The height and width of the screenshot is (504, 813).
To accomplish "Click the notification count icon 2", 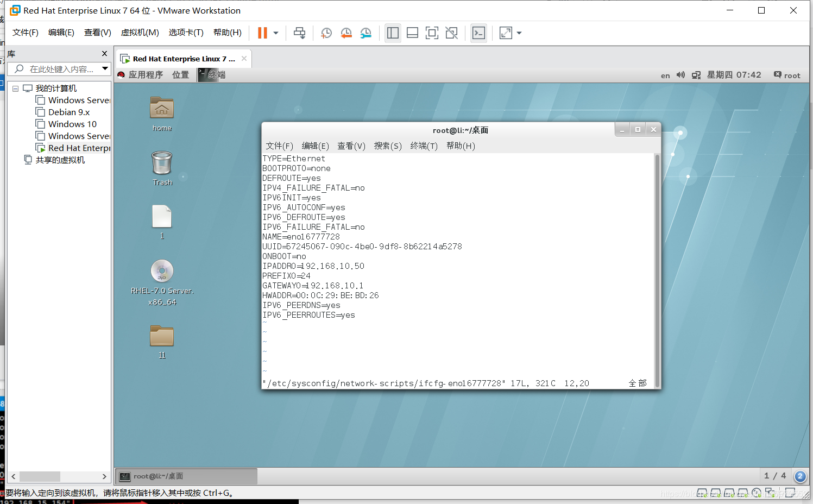I will click(800, 476).
